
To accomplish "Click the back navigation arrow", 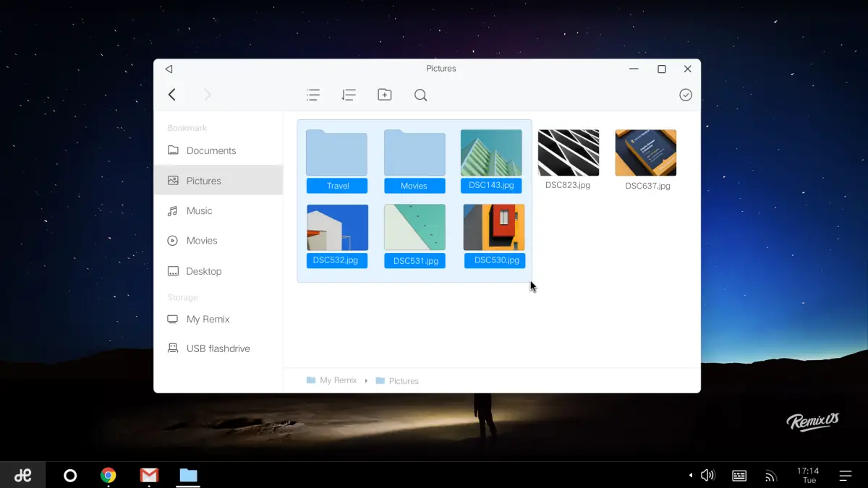I will coord(172,95).
